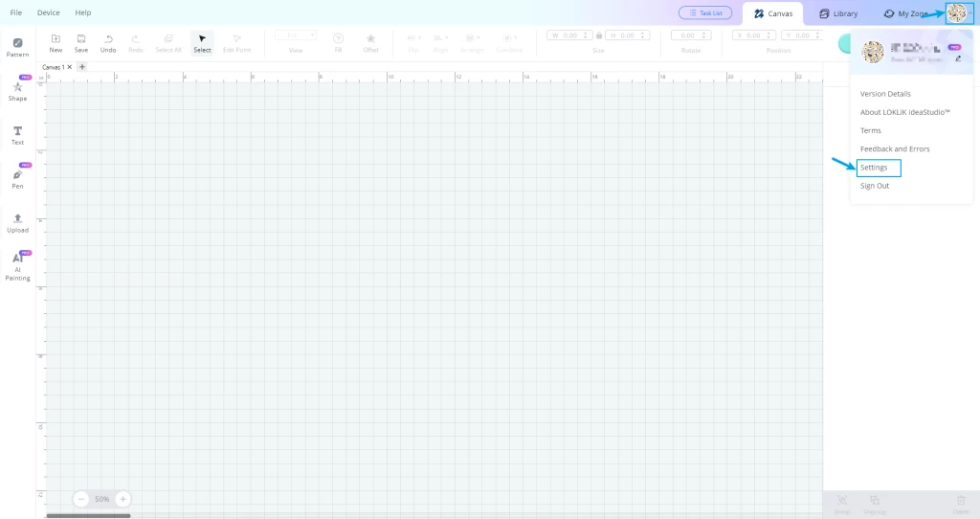The image size is (980, 519).
Task: Click the Width size input field
Action: click(x=569, y=35)
